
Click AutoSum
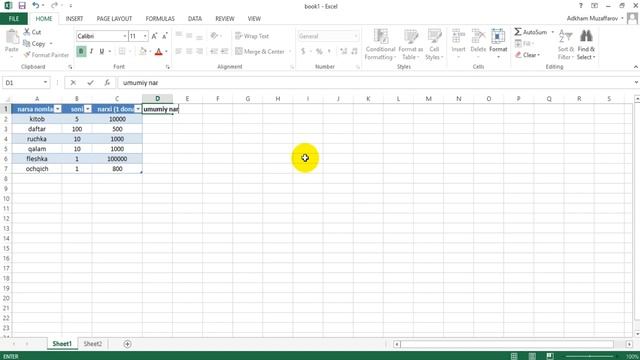[531, 32]
